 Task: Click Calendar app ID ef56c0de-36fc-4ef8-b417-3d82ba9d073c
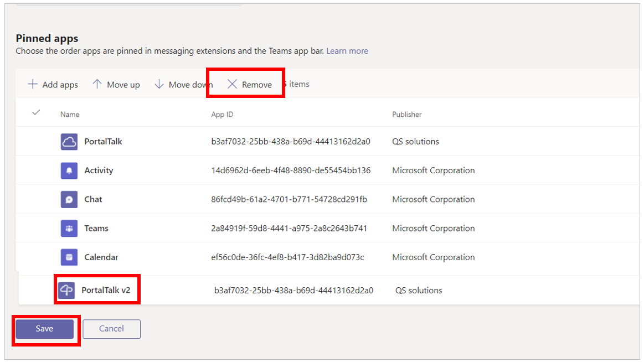point(287,257)
